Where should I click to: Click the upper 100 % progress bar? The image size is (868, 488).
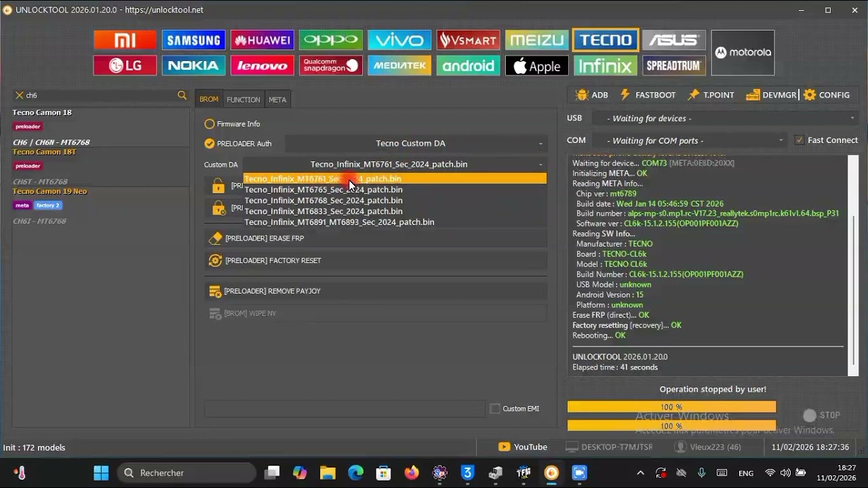click(671, 407)
